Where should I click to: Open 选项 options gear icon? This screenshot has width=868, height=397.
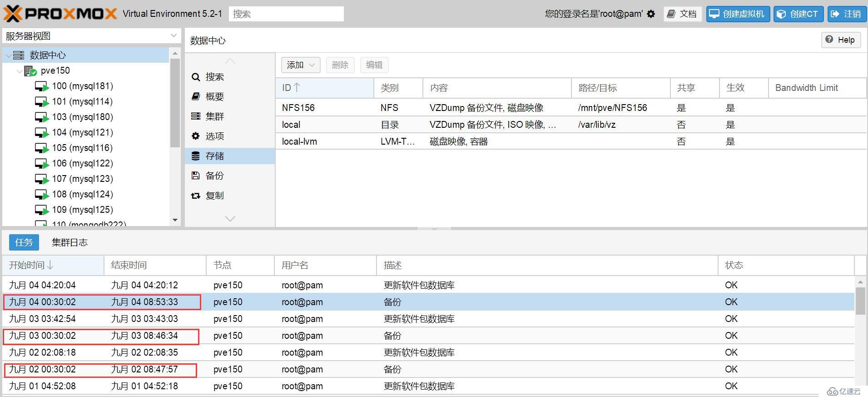196,136
